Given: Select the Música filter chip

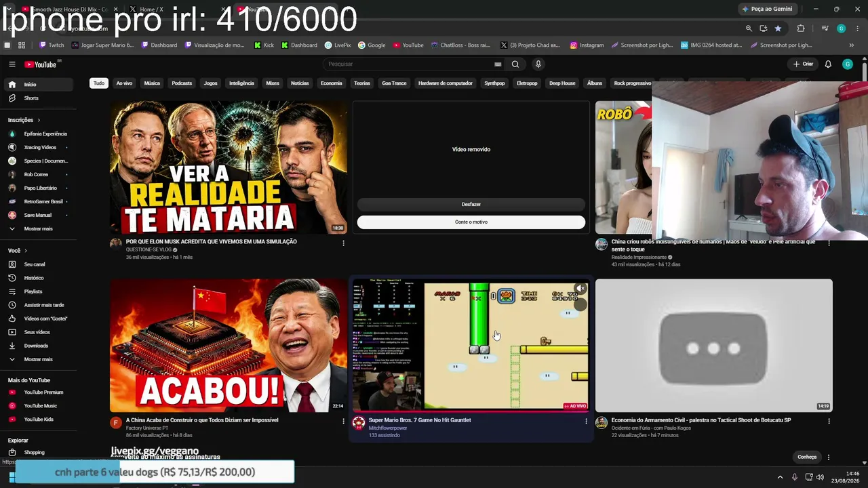Looking at the screenshot, I should point(152,83).
